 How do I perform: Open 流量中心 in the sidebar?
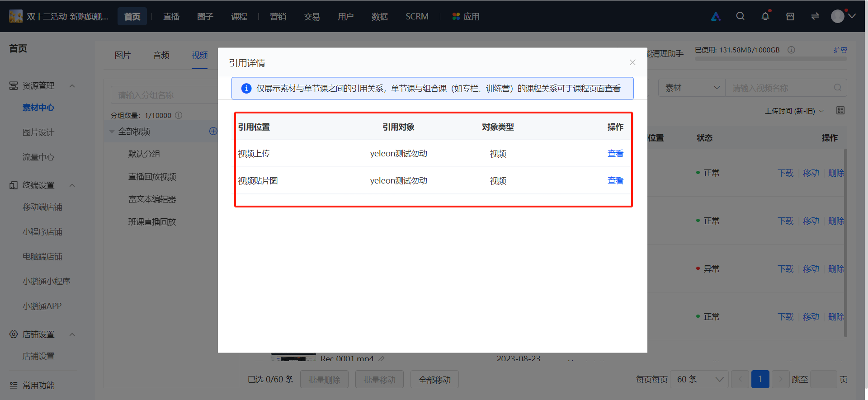tap(38, 157)
